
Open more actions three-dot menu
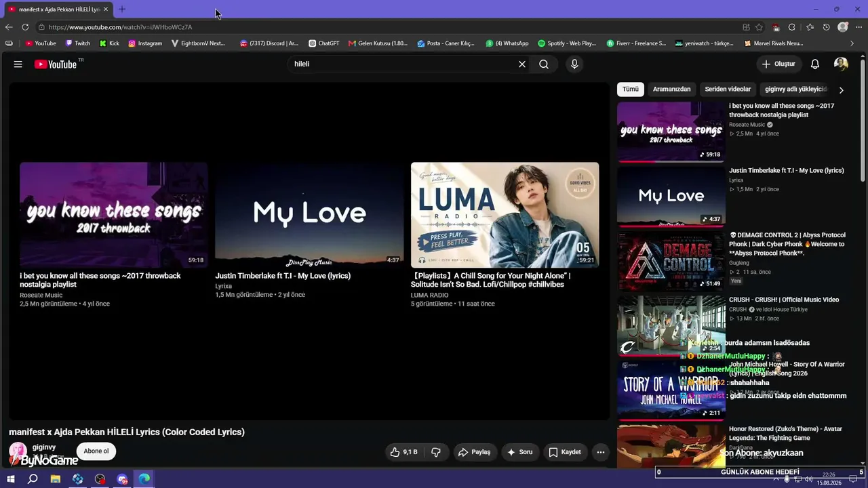(x=600, y=452)
